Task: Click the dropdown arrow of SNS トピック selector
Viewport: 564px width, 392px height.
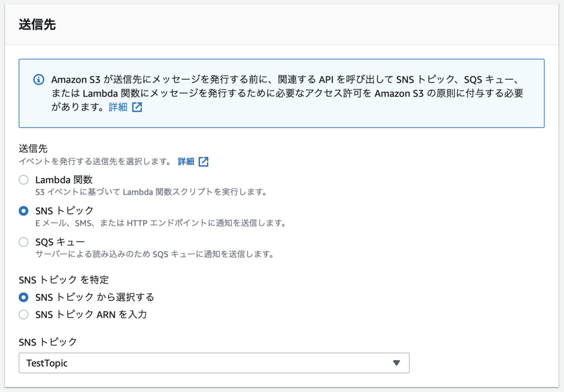Action: coord(396,363)
